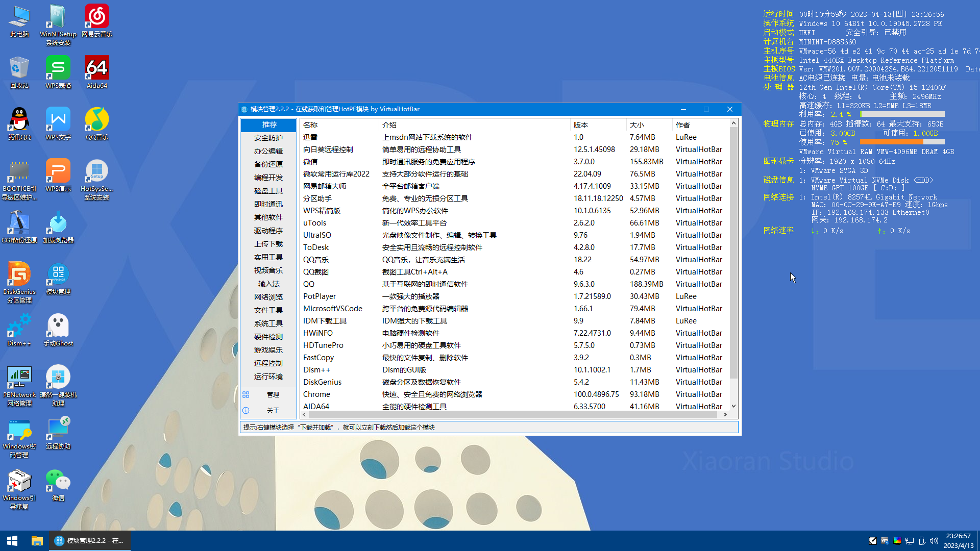The width and height of the screenshot is (980, 551).
Task: Open the 关于 about page
Action: 273,410
